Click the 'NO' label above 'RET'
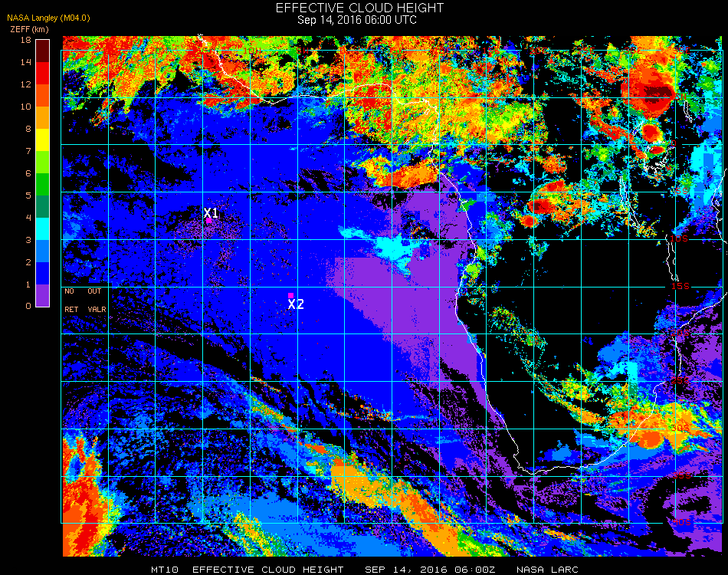The height and width of the screenshot is (575, 728). pyautogui.click(x=69, y=291)
